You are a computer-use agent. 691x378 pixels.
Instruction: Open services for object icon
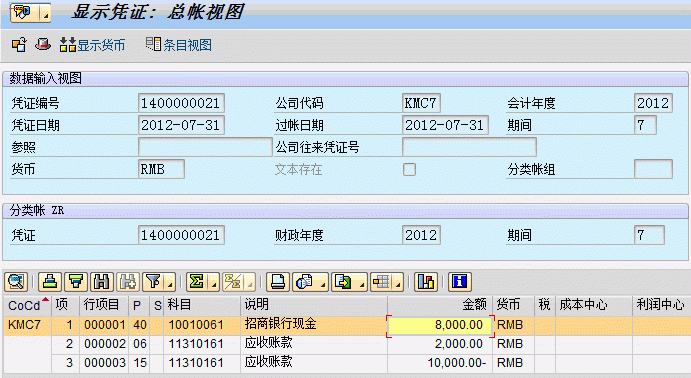pyautogui.click(x=25, y=12)
